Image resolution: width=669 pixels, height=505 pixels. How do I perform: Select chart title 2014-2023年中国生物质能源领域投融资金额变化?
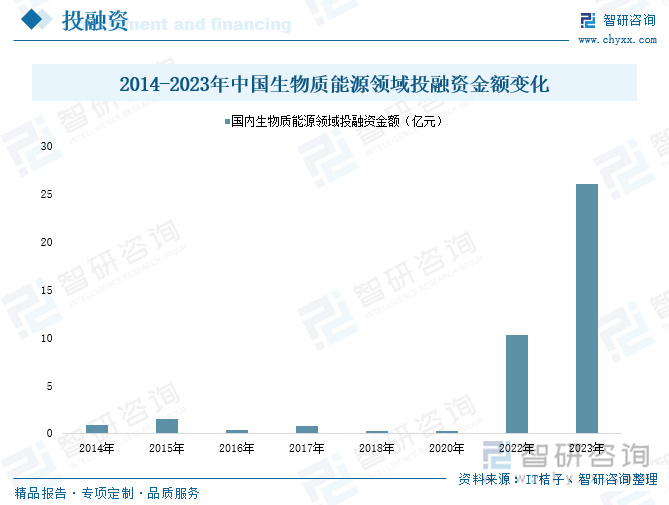pyautogui.click(x=334, y=84)
